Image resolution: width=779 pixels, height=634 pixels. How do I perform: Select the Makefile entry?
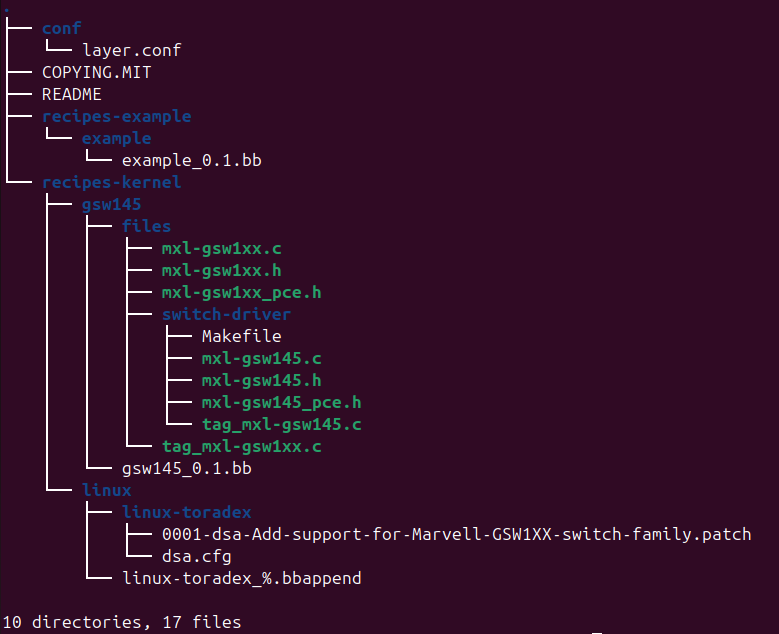pyautogui.click(x=241, y=336)
